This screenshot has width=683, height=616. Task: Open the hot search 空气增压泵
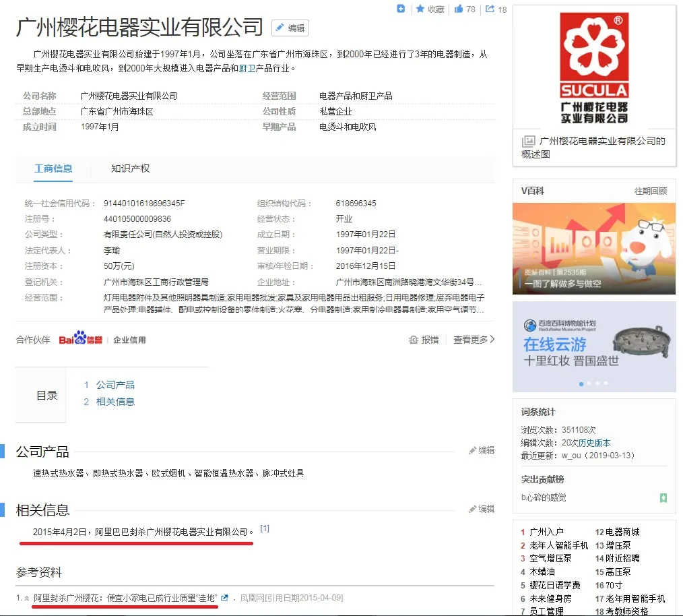point(550,559)
